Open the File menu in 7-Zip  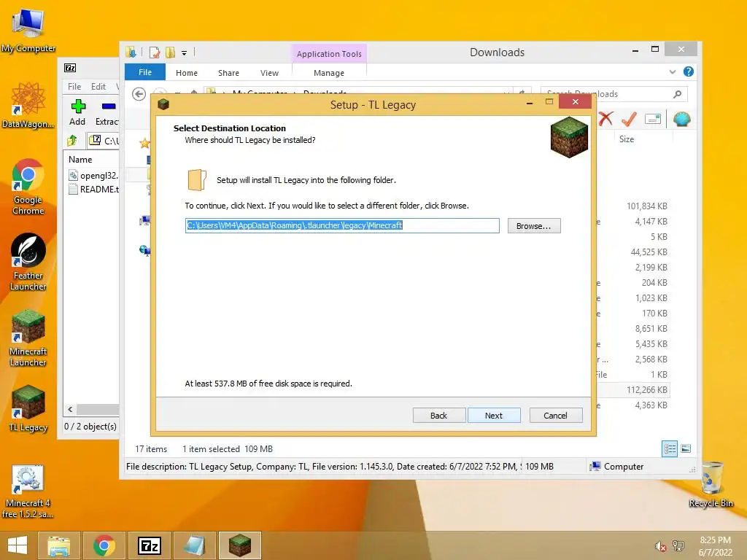click(74, 87)
